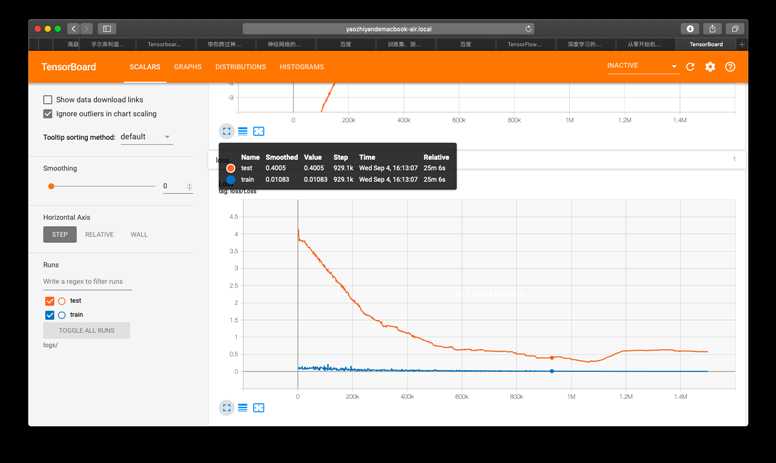Click the 0.01083 train value in tooltip

pyautogui.click(x=315, y=179)
